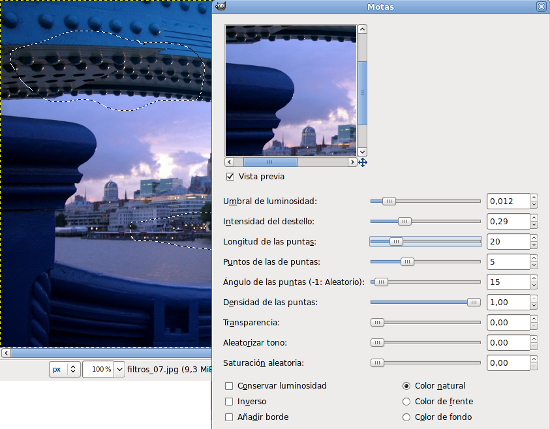This screenshot has width=550, height=429.
Task: Enable the Inverso checkbox
Action: [x=229, y=401]
